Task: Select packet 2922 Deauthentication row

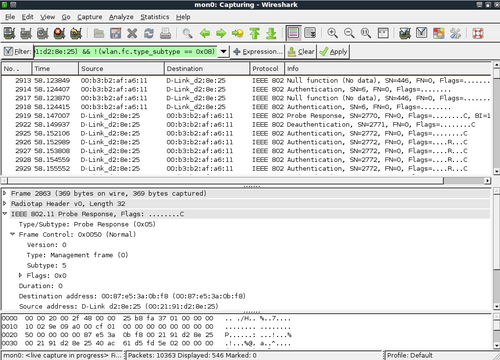Action: (x=247, y=124)
